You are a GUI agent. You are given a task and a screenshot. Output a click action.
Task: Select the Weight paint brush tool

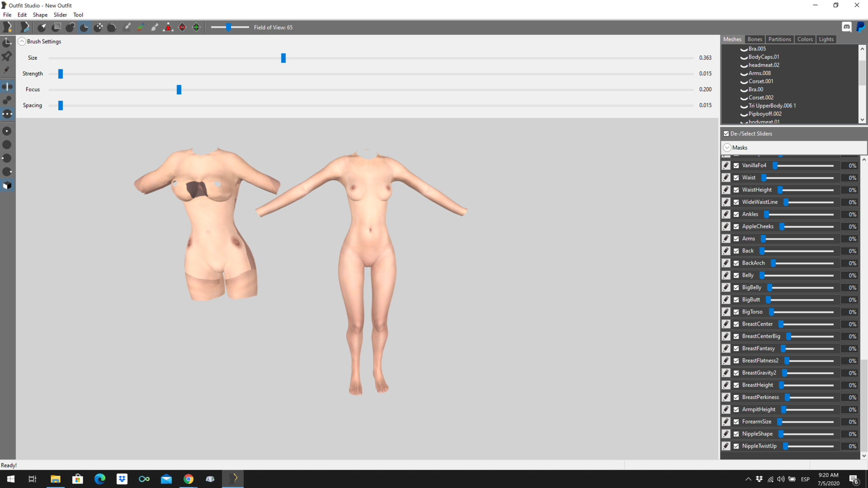pos(127,28)
